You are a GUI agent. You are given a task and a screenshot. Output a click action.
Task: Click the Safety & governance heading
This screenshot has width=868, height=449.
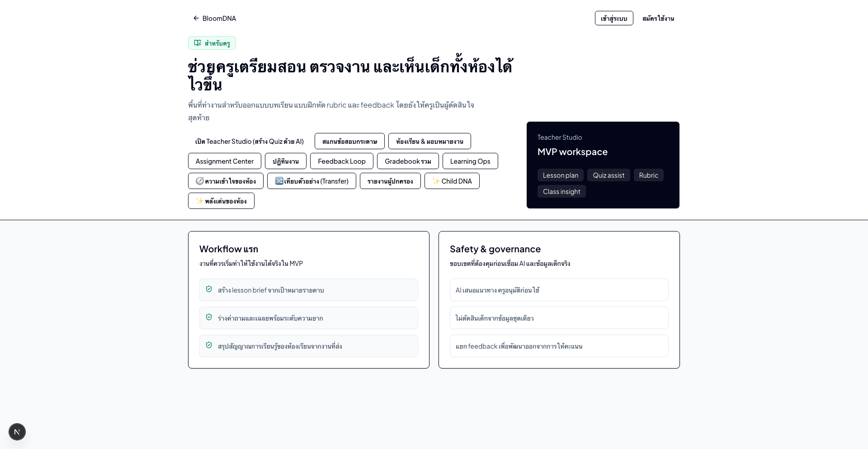(495, 249)
